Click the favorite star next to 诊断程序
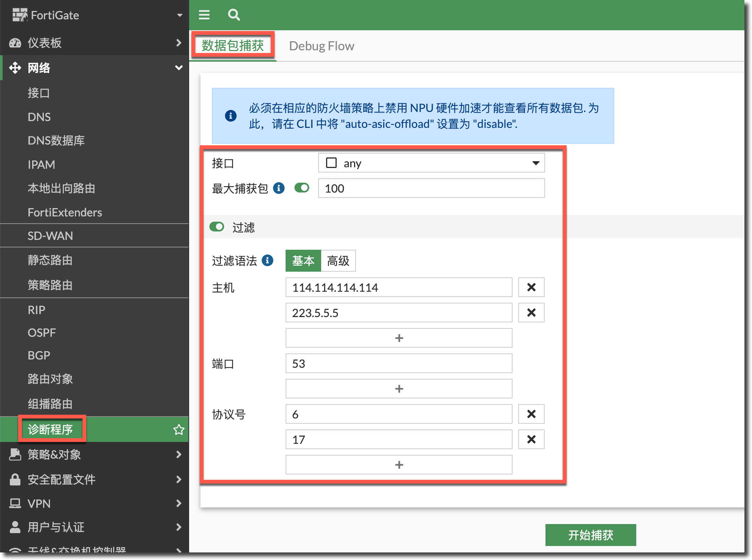 coord(179,429)
